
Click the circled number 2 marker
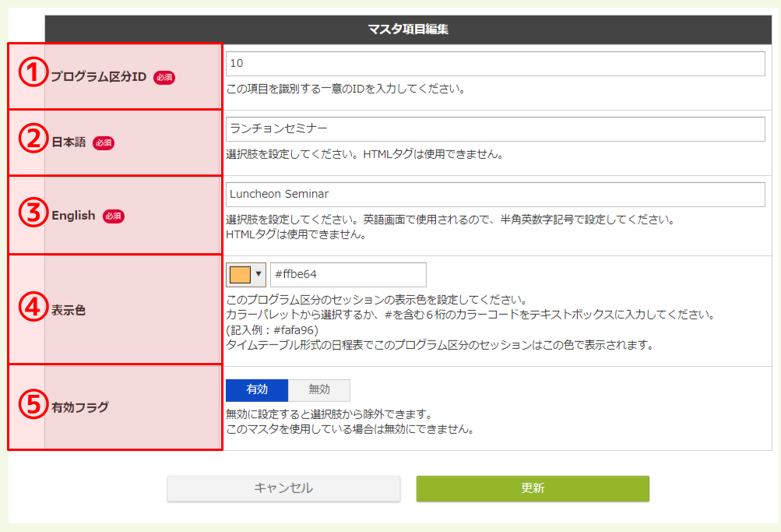30,142
